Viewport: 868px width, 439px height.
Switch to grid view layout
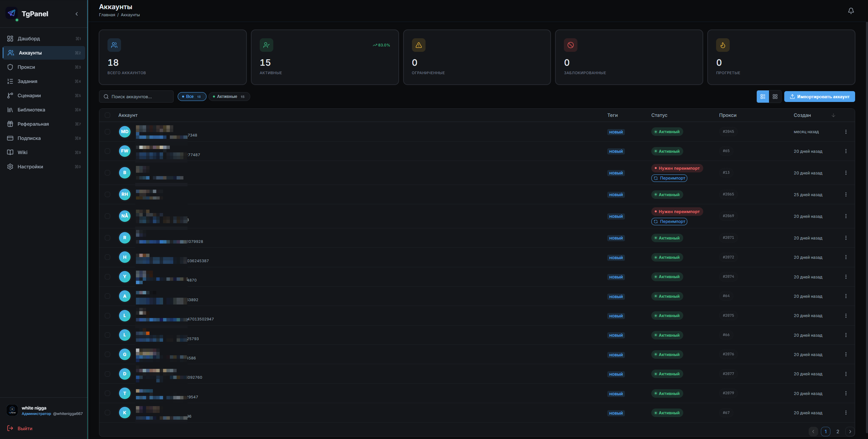(775, 97)
